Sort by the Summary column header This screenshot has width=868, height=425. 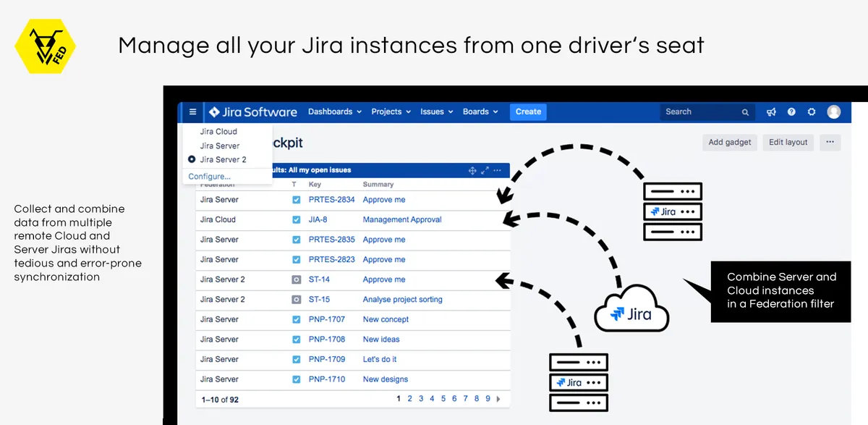click(x=378, y=185)
